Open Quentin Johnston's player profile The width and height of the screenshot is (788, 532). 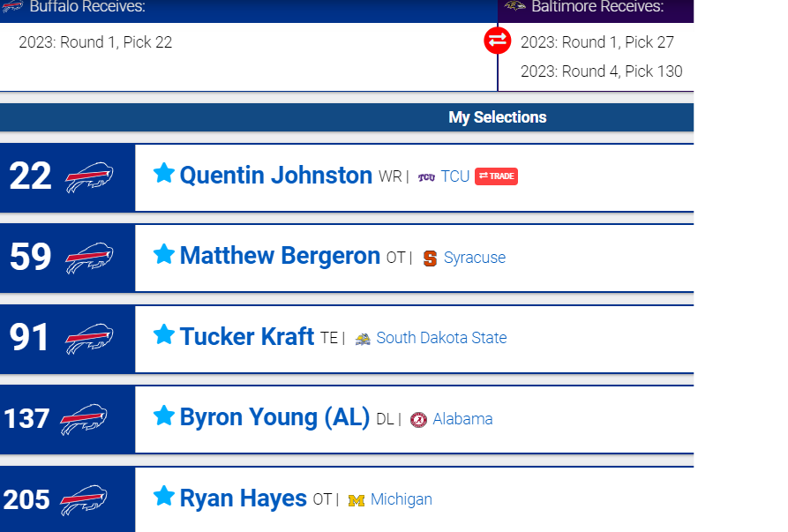(276, 176)
